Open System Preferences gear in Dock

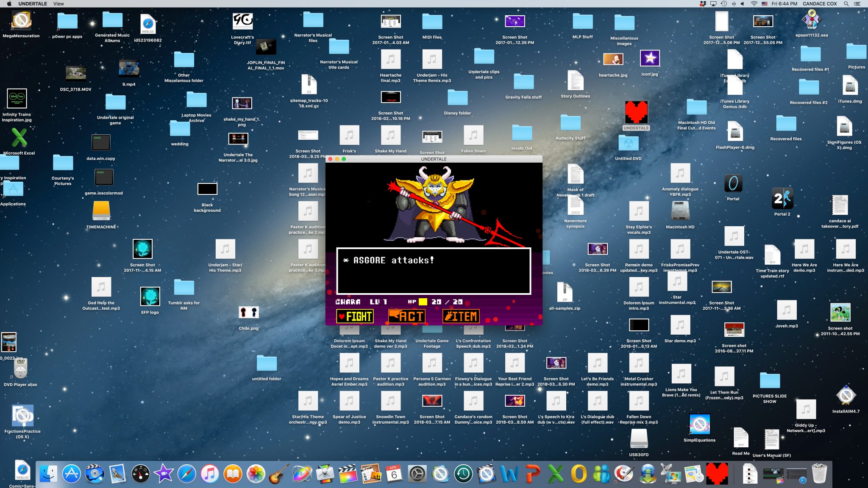[x=417, y=474]
